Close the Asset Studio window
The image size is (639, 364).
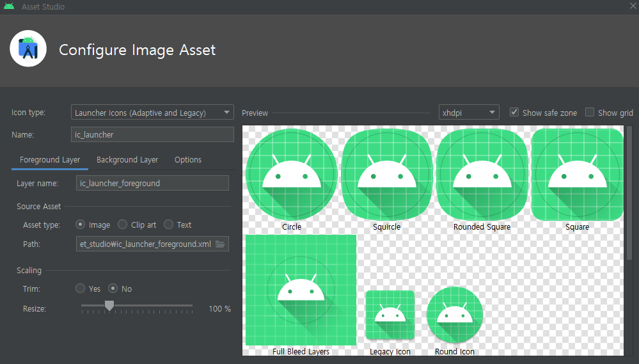click(x=633, y=6)
